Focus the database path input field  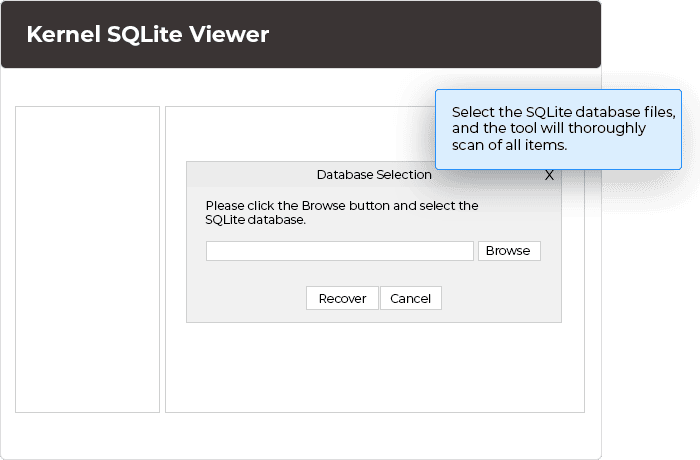pyautogui.click(x=340, y=251)
